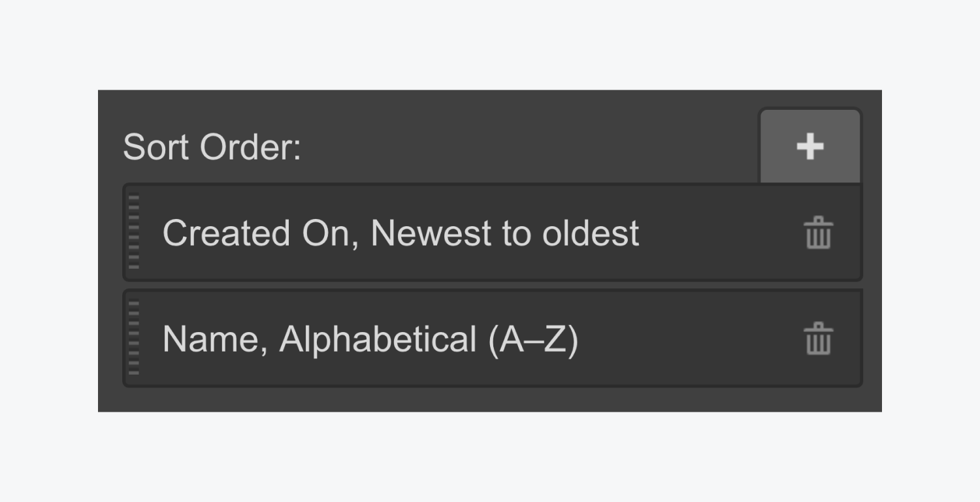Expand the second sort rule's options
980x502 pixels.
[x=457, y=339]
